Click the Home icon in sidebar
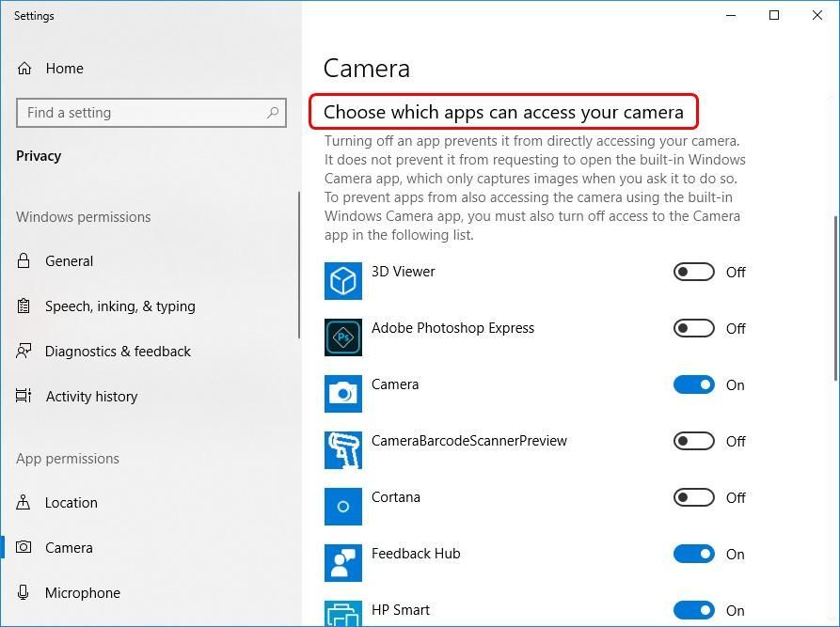 point(24,69)
